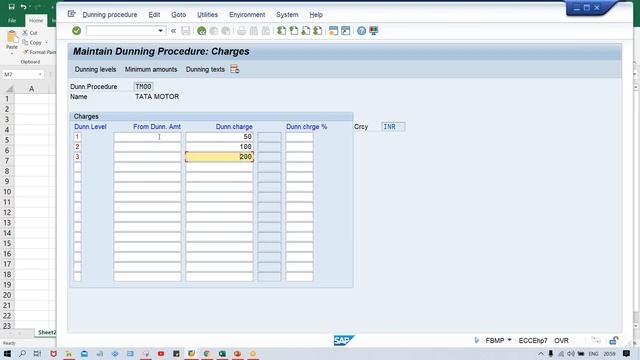
Task: Click the Crcy field showing INR
Action: (393, 127)
